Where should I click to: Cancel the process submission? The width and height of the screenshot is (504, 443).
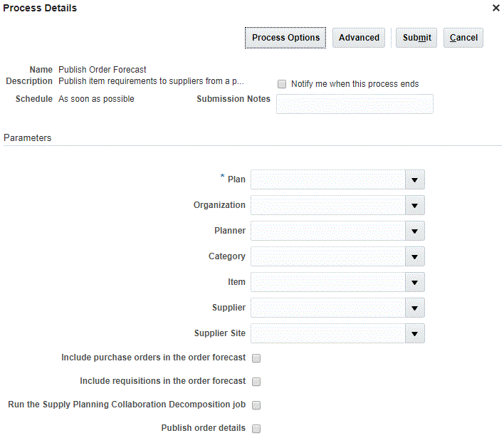click(x=463, y=38)
